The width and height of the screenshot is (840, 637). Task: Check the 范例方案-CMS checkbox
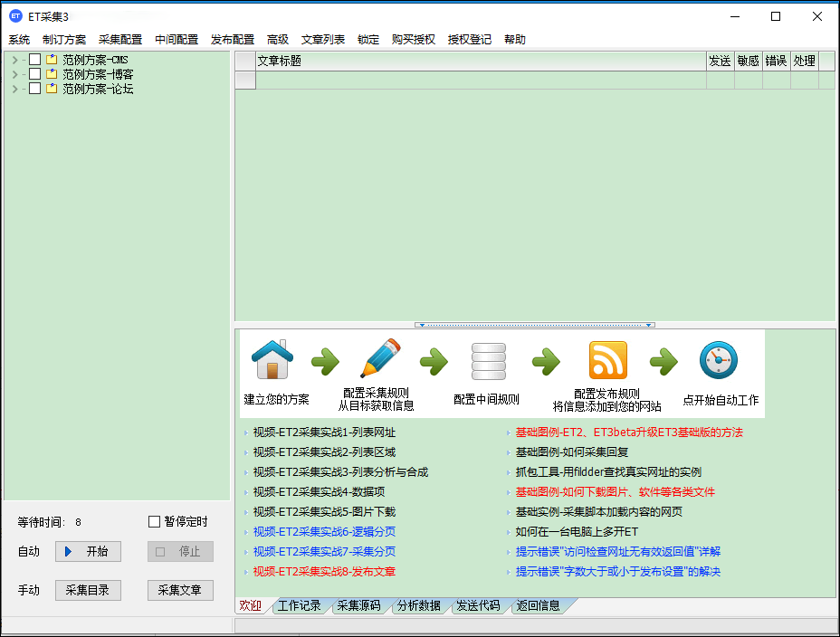34,60
